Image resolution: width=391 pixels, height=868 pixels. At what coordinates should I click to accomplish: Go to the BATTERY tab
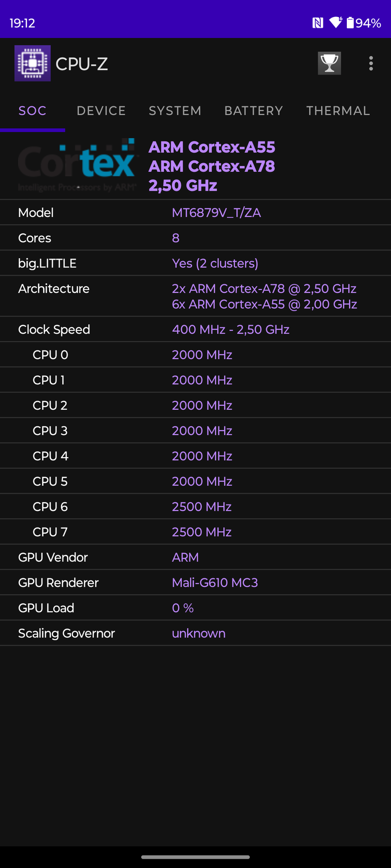253,111
